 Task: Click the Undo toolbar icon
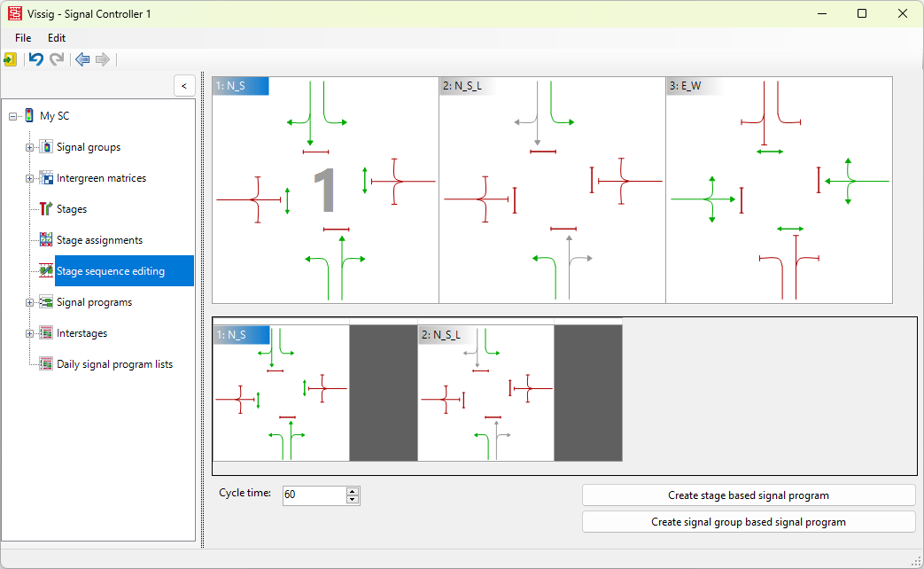coord(36,59)
